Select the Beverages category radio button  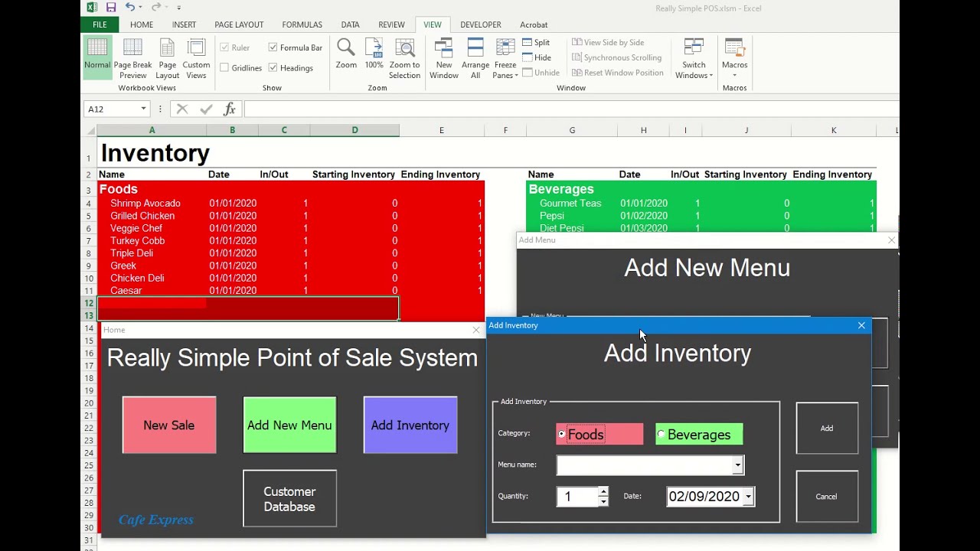[x=661, y=435]
